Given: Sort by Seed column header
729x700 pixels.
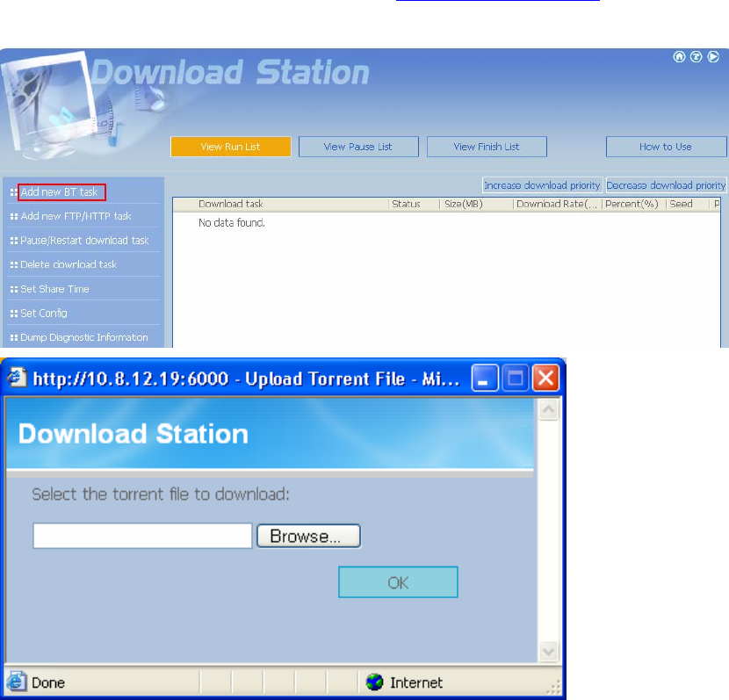Looking at the screenshot, I should click(x=681, y=204).
